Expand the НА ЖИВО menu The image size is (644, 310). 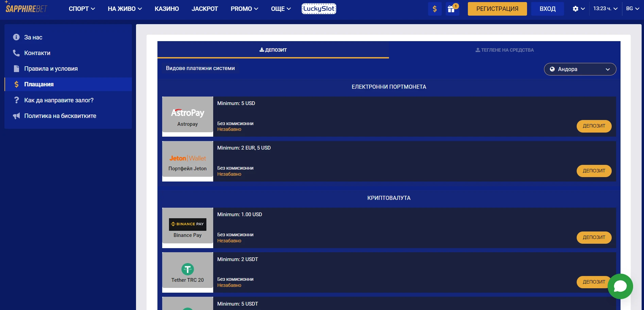125,9
